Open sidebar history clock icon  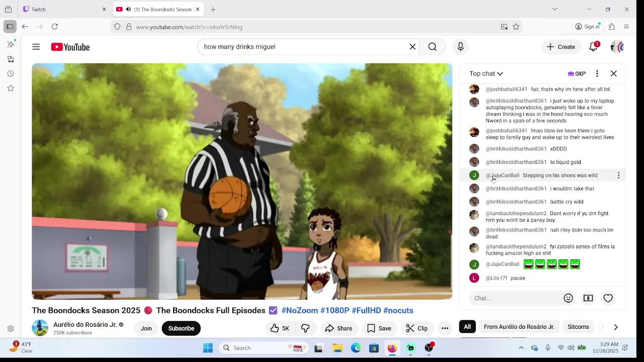click(x=11, y=73)
